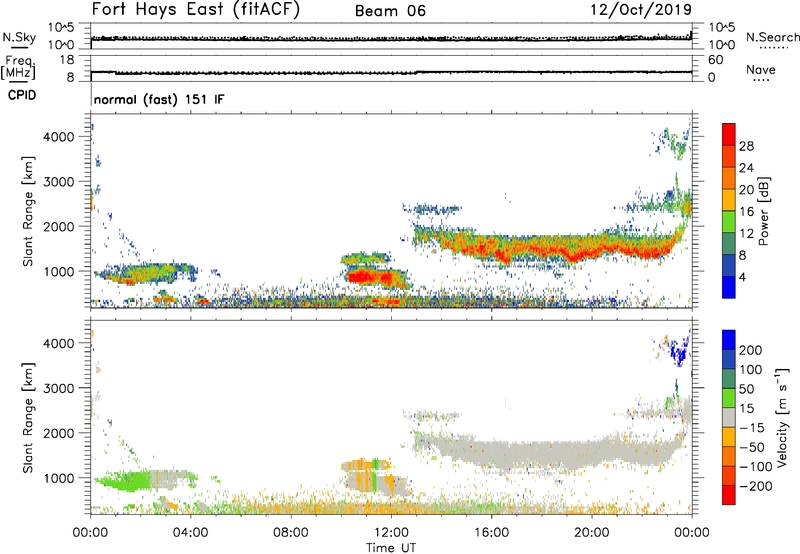Click the "−100" value on the Velocity colorbar

(x=755, y=467)
